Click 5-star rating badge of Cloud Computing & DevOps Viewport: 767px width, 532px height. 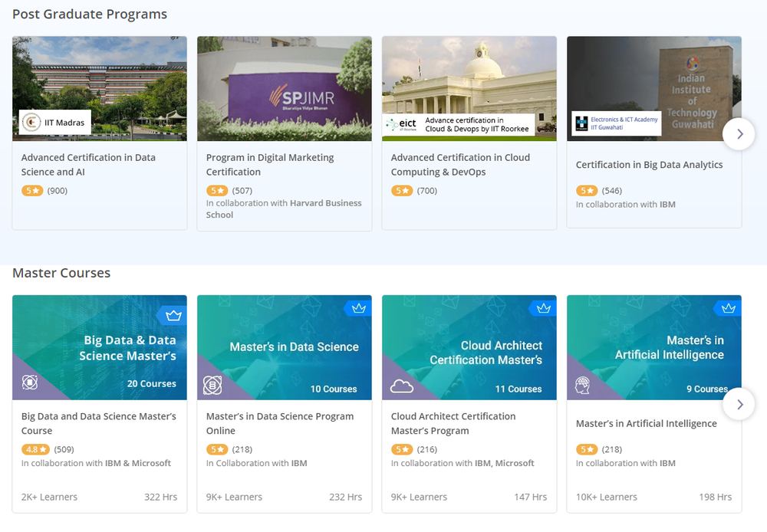[402, 191]
